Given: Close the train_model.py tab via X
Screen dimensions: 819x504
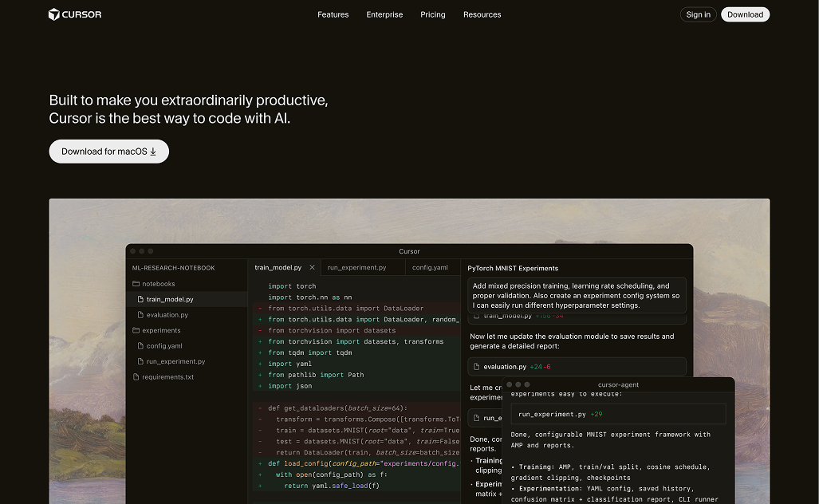Looking at the screenshot, I should [x=312, y=268].
